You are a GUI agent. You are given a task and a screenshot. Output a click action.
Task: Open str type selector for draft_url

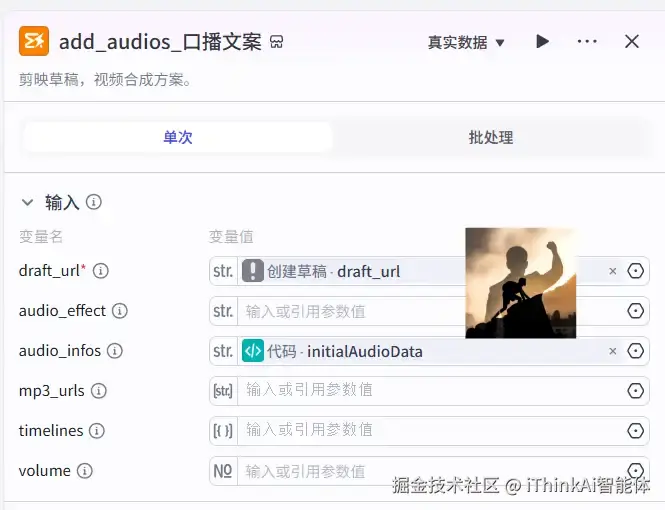tap(224, 271)
